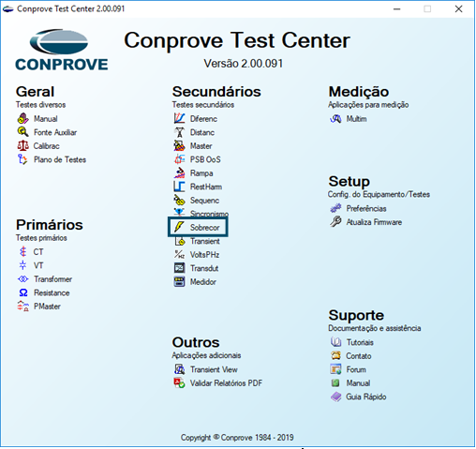Click the PSB OoS icon
This screenshot has height=449, width=476.
tap(179, 159)
